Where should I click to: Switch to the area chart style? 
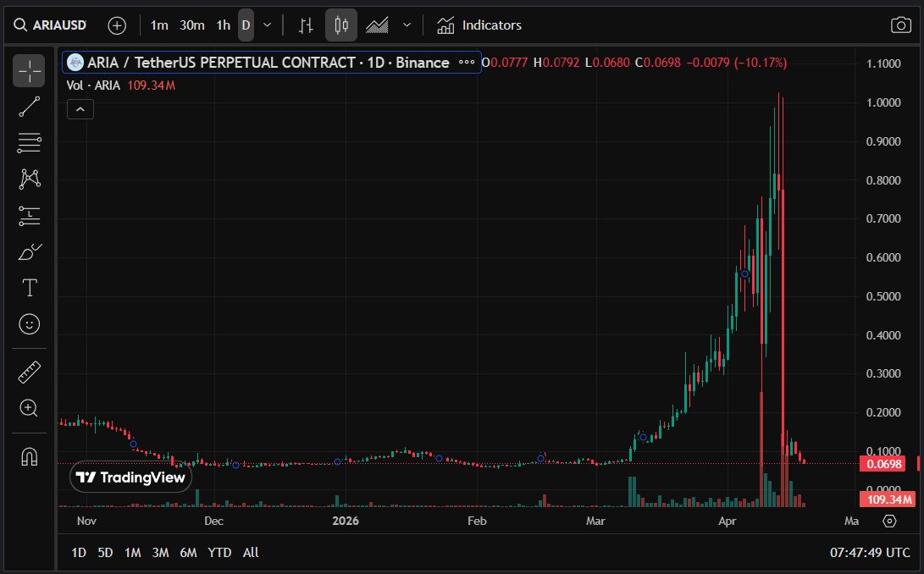click(377, 25)
